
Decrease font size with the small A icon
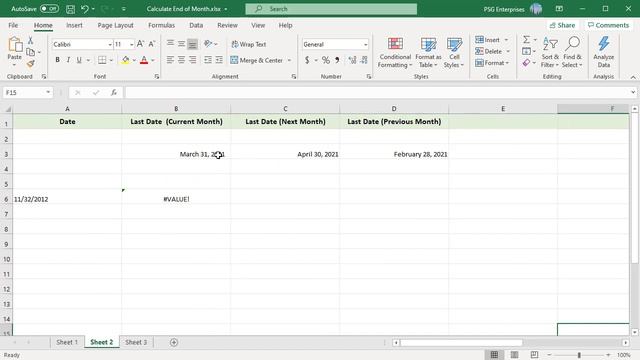151,44
